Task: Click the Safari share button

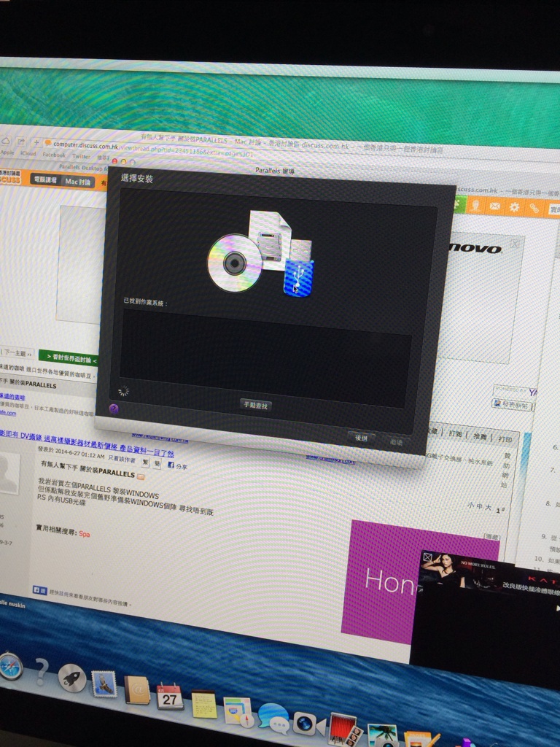Action: point(21,142)
